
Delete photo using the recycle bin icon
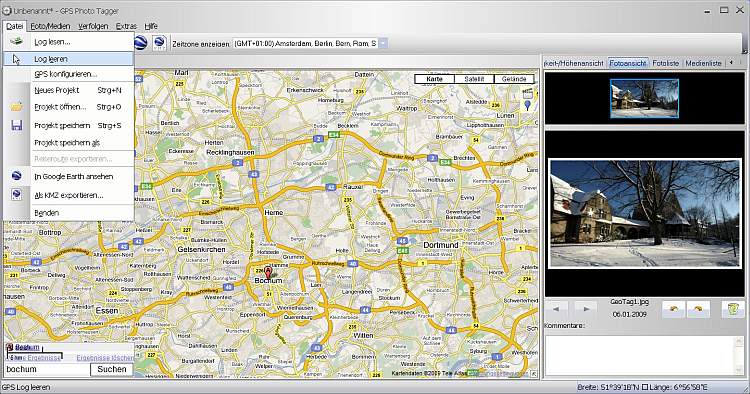(733, 309)
